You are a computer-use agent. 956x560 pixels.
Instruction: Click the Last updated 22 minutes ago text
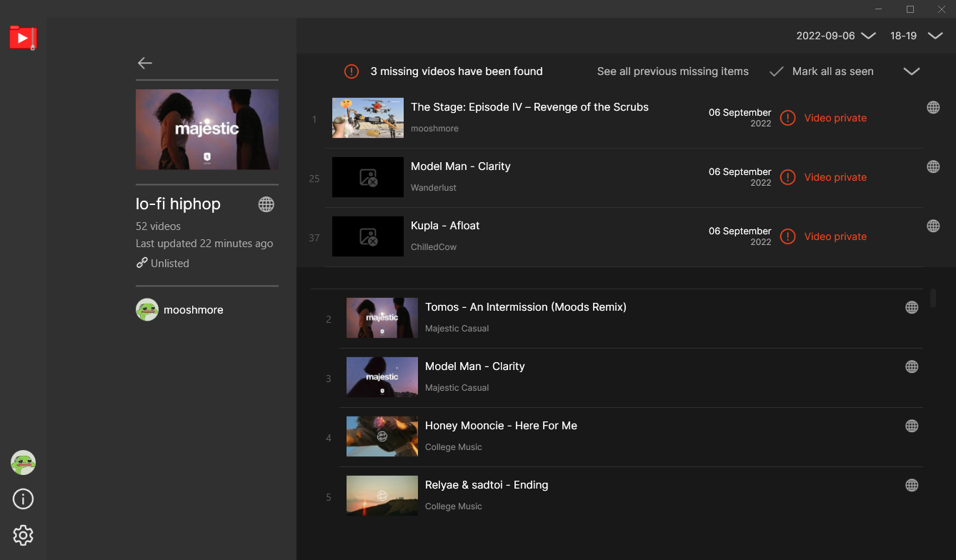coord(204,244)
